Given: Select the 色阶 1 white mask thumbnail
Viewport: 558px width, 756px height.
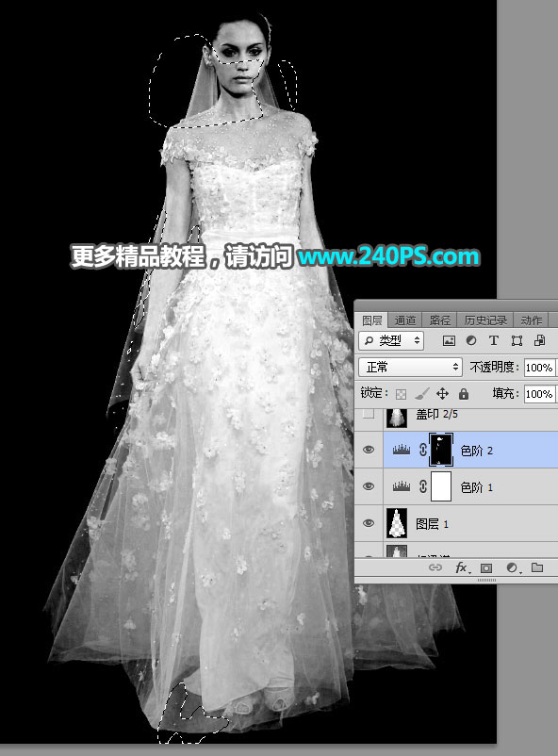Looking at the screenshot, I should pos(441,486).
